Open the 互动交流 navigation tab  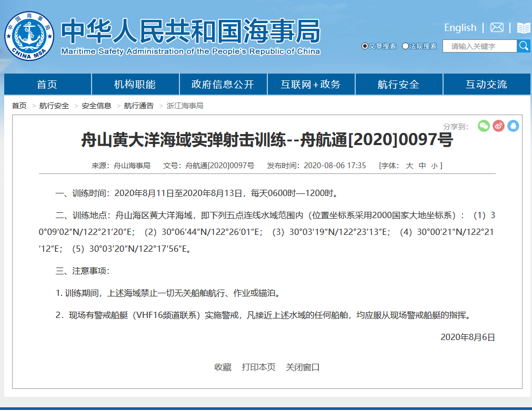(x=487, y=84)
